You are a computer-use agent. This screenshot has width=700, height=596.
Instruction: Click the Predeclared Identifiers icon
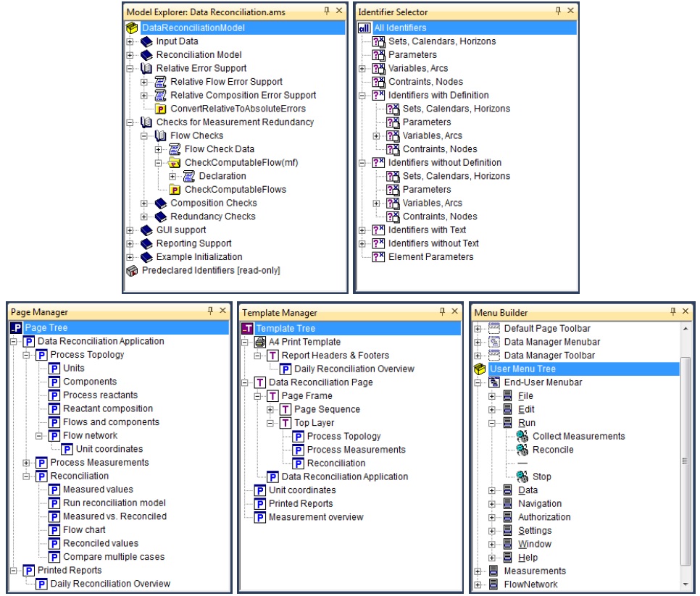coord(132,271)
